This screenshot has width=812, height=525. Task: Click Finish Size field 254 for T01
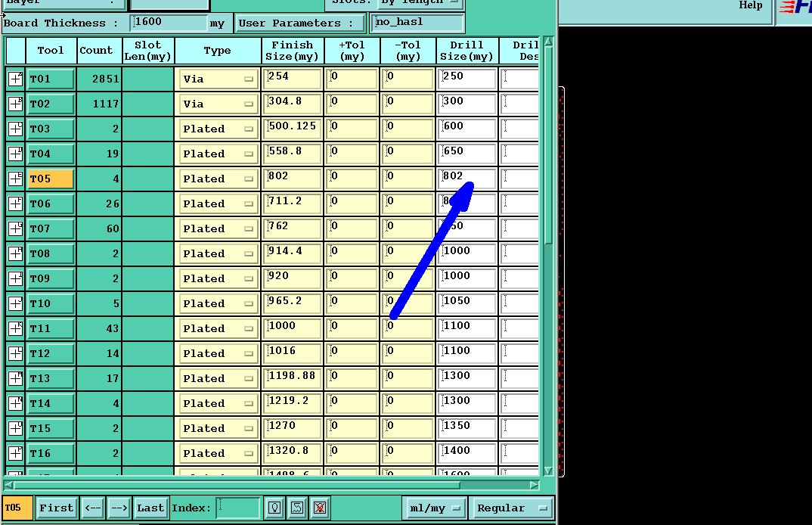point(293,79)
